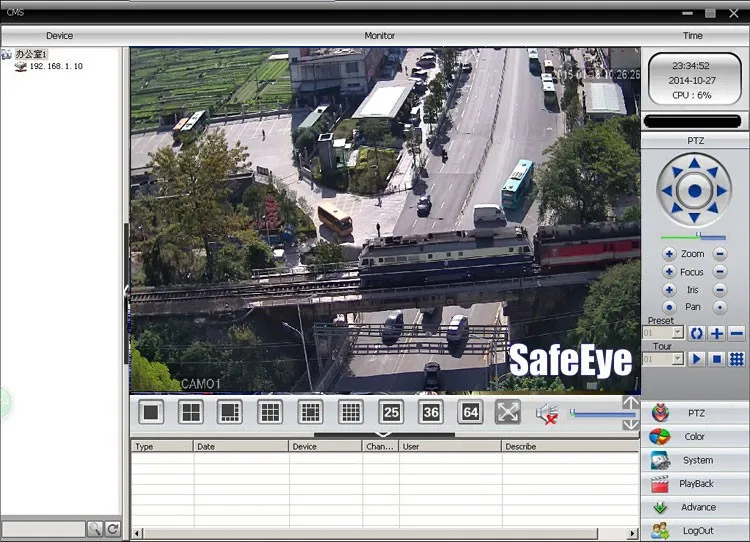Zoom out with the Zoom minus button
The image size is (750, 542).
[x=720, y=254]
